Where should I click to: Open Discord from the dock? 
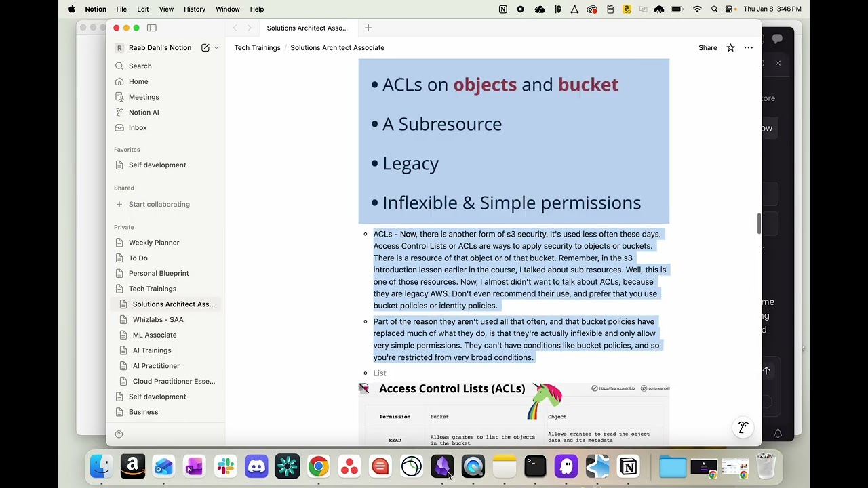point(256,466)
